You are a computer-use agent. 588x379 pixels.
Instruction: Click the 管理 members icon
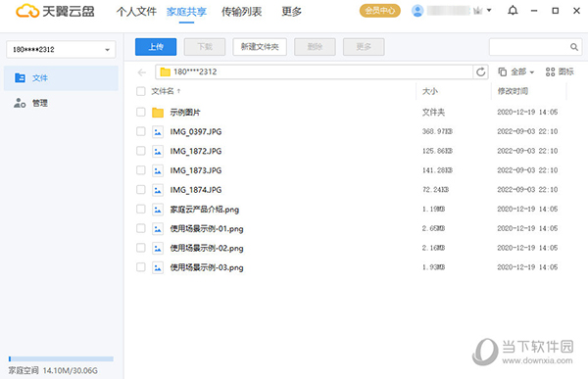pos(20,103)
